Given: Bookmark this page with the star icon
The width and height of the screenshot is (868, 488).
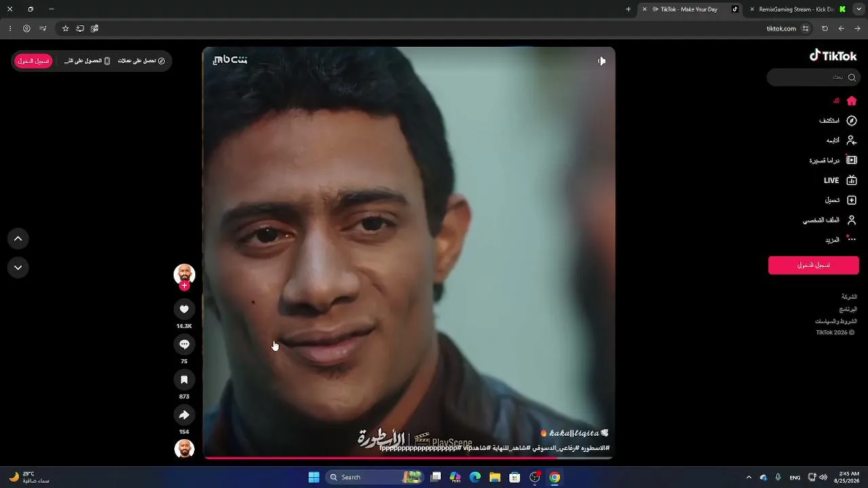Looking at the screenshot, I should 65,28.
